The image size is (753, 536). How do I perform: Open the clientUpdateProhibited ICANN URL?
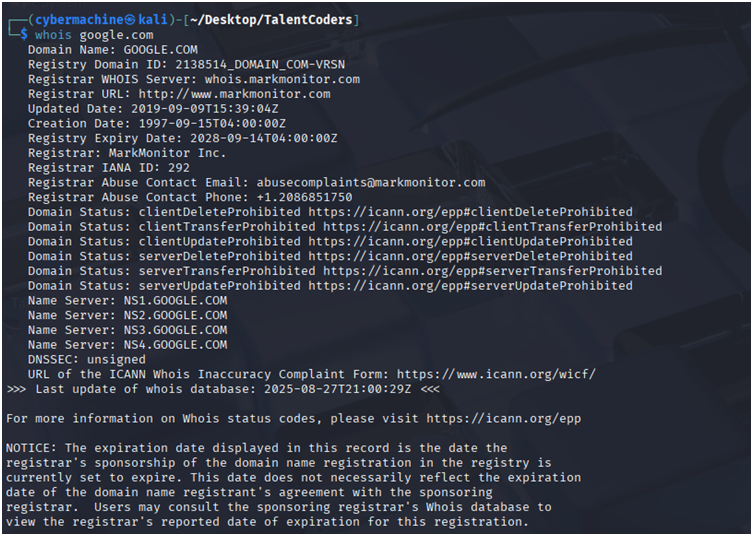pos(470,242)
